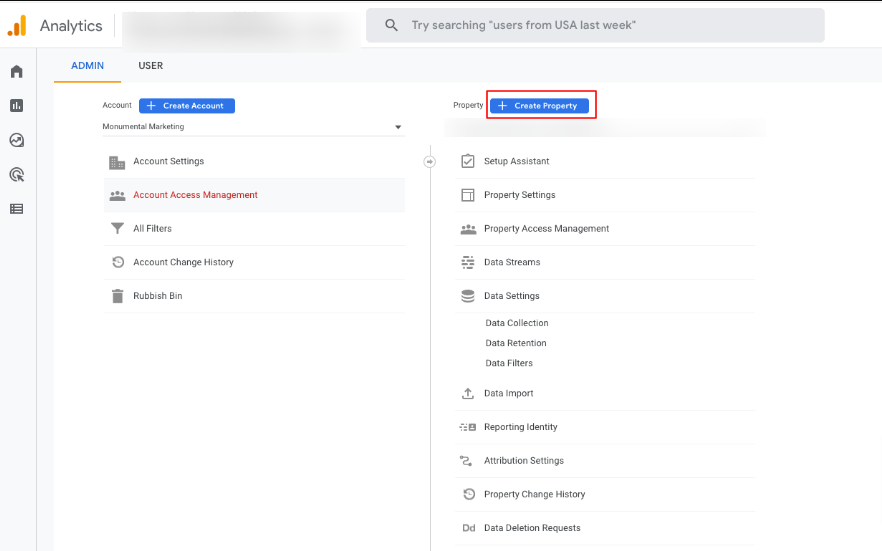This screenshot has height=551, width=882.
Task: Click the Google Analytics logo
Action: [17, 26]
